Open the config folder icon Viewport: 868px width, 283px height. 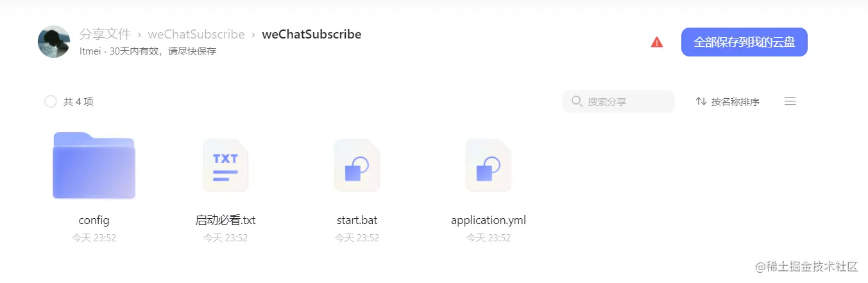(x=94, y=166)
